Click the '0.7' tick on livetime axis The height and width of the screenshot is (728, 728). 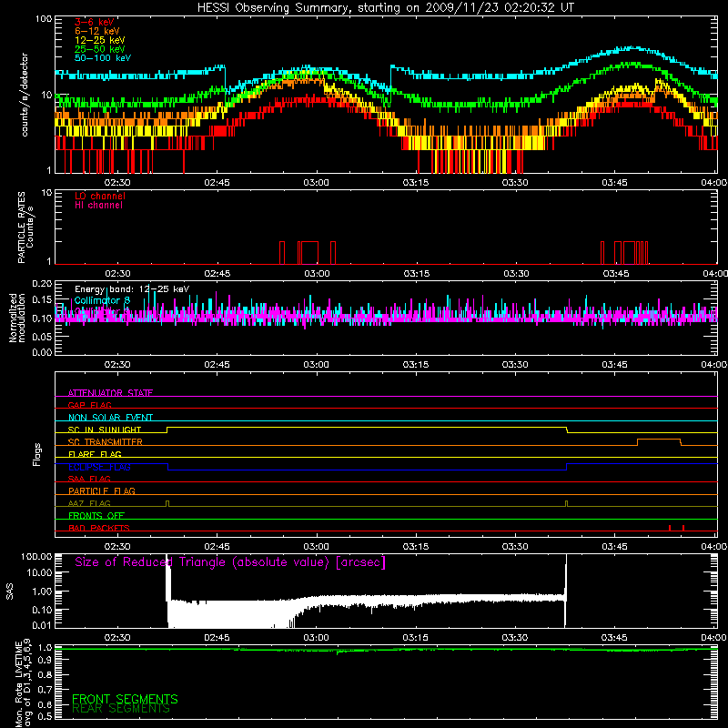click(x=45, y=690)
